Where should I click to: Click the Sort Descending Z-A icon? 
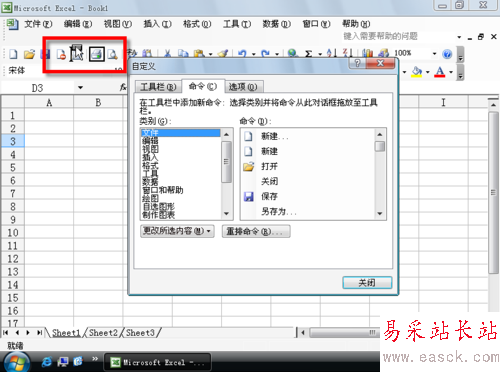click(x=348, y=53)
